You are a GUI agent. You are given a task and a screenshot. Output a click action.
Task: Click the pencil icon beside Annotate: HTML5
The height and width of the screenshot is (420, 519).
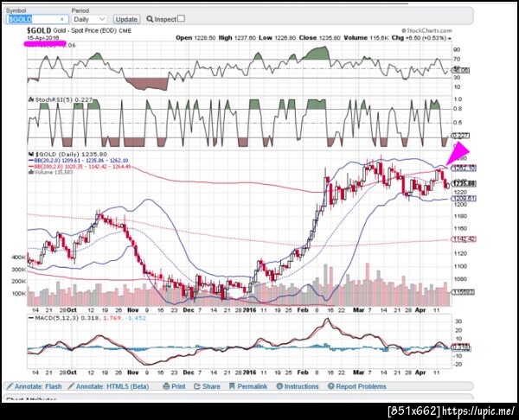[x=71, y=386]
